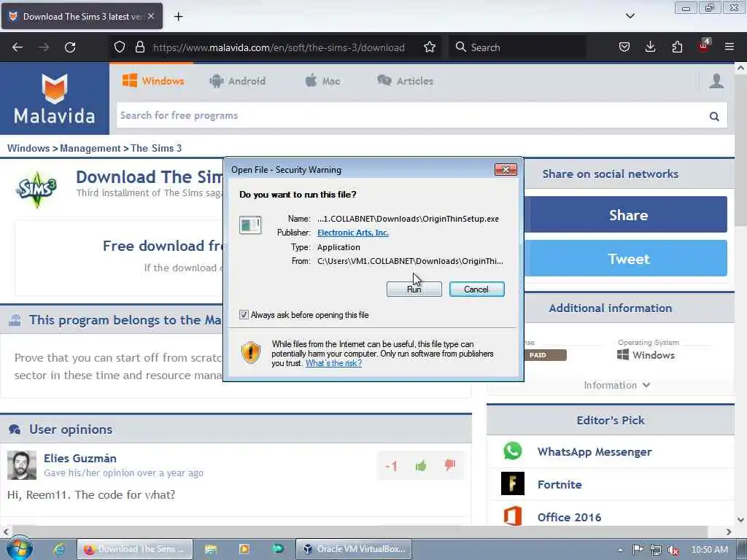Viewport: 747px width, 560px height.
Task: Open the extensions puzzle icon
Action: point(677,47)
